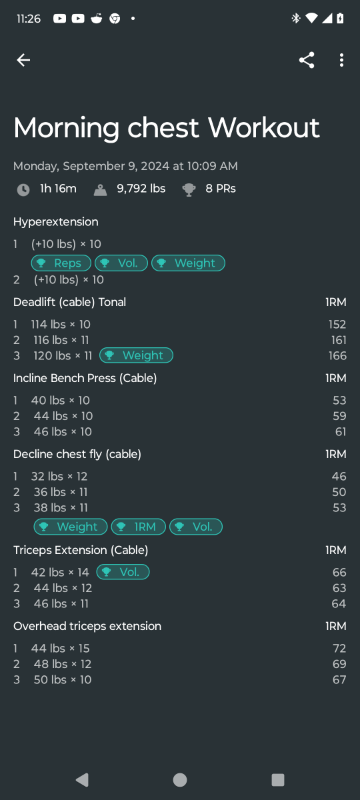Open the three-dot overflow menu
Screen dimensions: 360x800
[341, 60]
